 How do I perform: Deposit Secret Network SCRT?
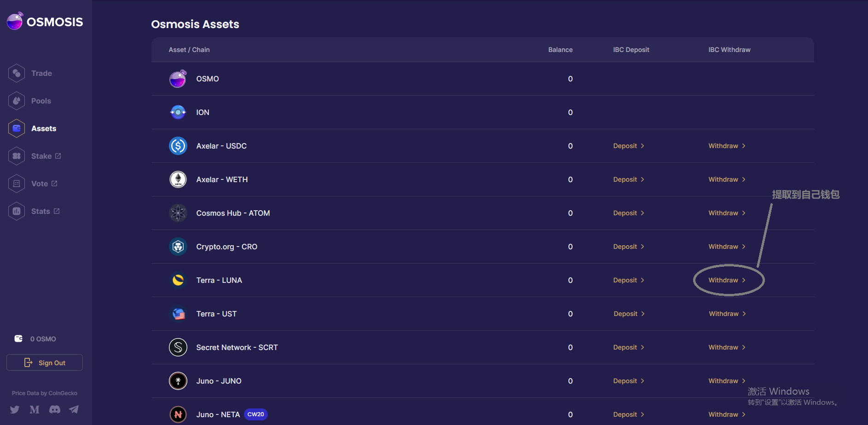point(629,347)
